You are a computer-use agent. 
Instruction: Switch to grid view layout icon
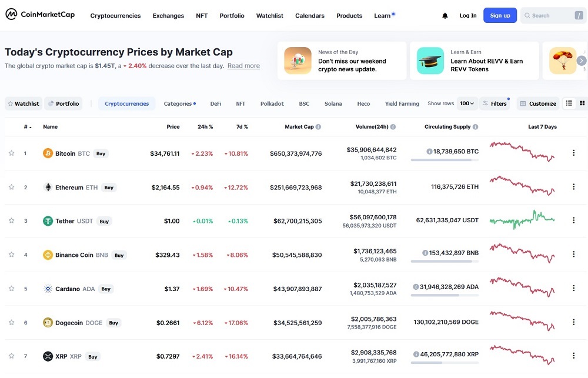pos(582,103)
